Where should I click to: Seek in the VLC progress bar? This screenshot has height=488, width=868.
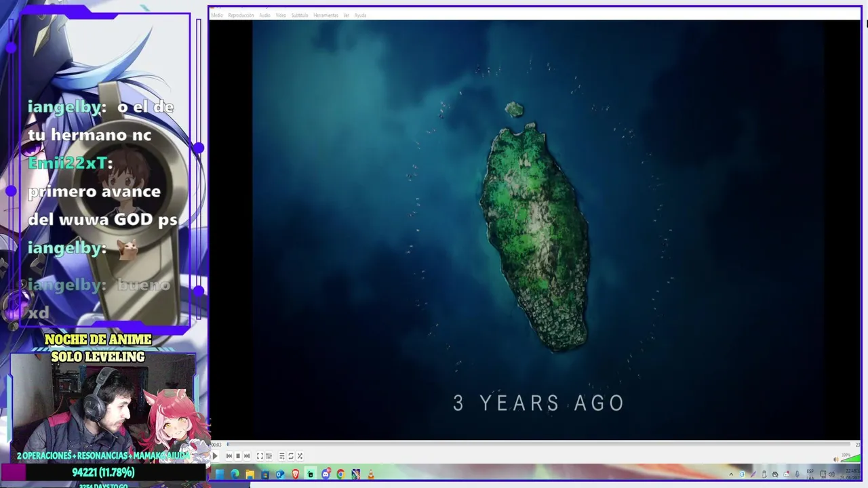(x=538, y=445)
